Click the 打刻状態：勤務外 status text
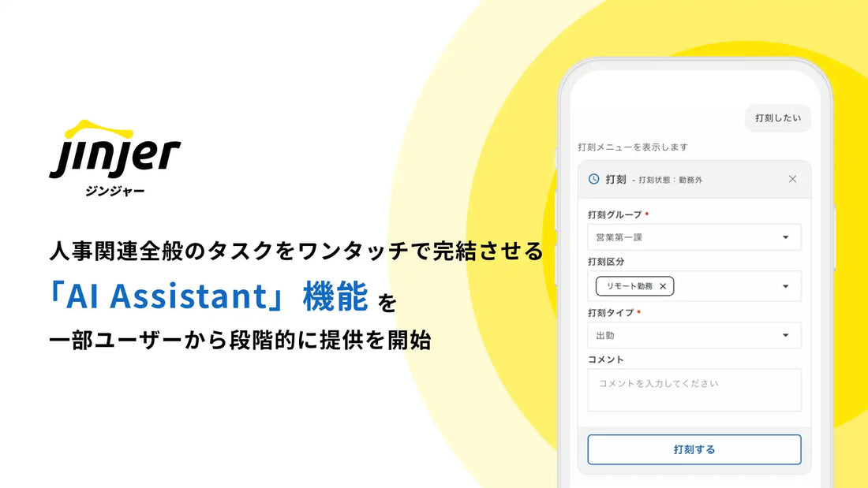 (671, 180)
